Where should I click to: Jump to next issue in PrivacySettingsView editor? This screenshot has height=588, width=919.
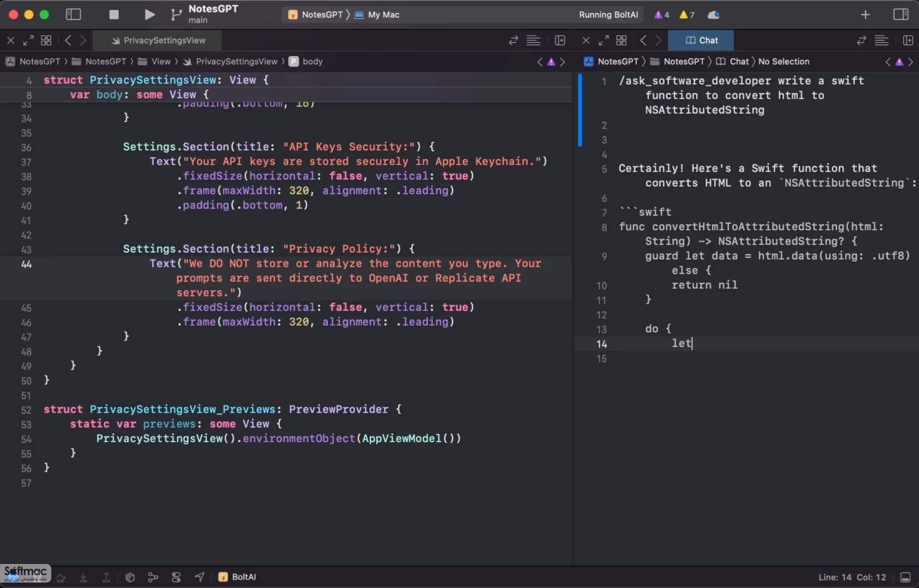coord(562,62)
